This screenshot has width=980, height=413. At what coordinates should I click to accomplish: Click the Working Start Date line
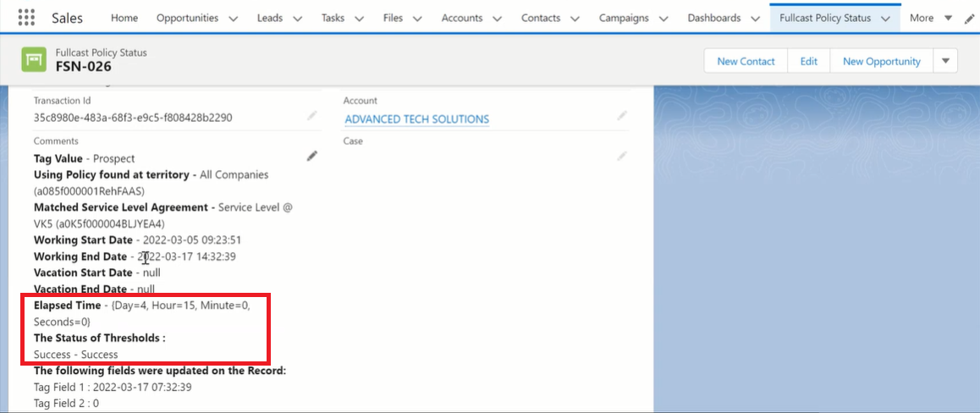click(137, 240)
